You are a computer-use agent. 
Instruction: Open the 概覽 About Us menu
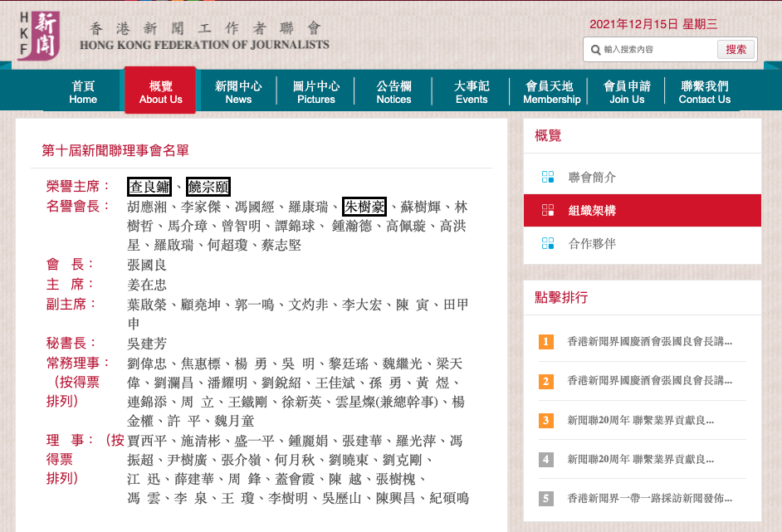coord(160,90)
